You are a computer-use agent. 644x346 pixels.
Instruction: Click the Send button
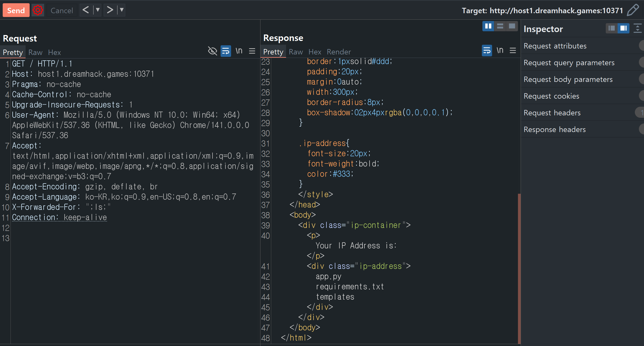click(16, 10)
